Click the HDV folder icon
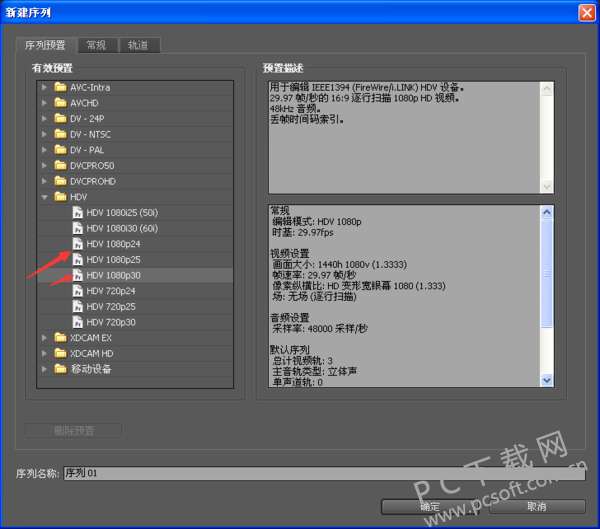This screenshot has width=600, height=529. coord(60,197)
